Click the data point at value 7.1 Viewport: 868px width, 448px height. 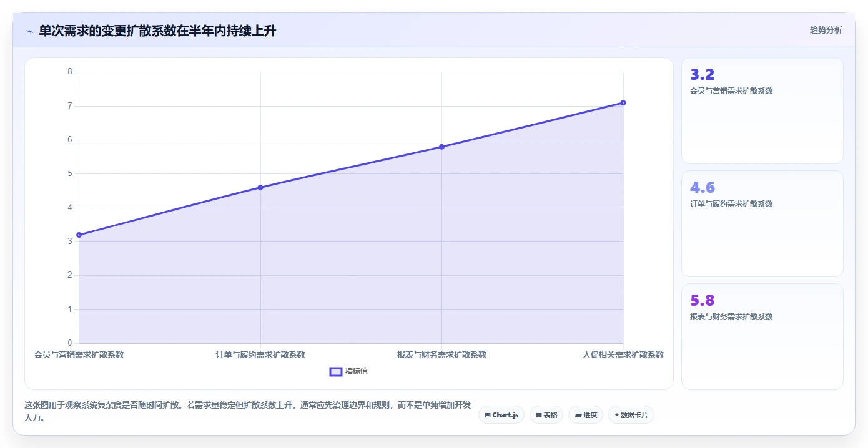click(623, 103)
